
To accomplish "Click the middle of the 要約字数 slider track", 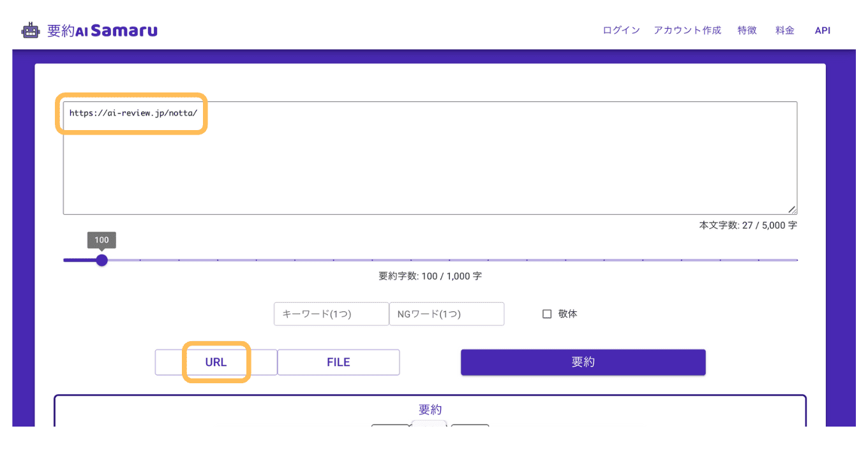I will [430, 260].
